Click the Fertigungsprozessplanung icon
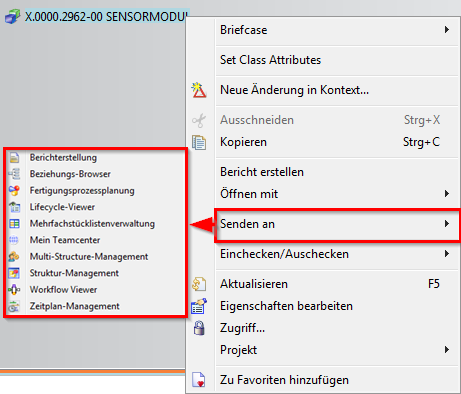 click(x=14, y=191)
